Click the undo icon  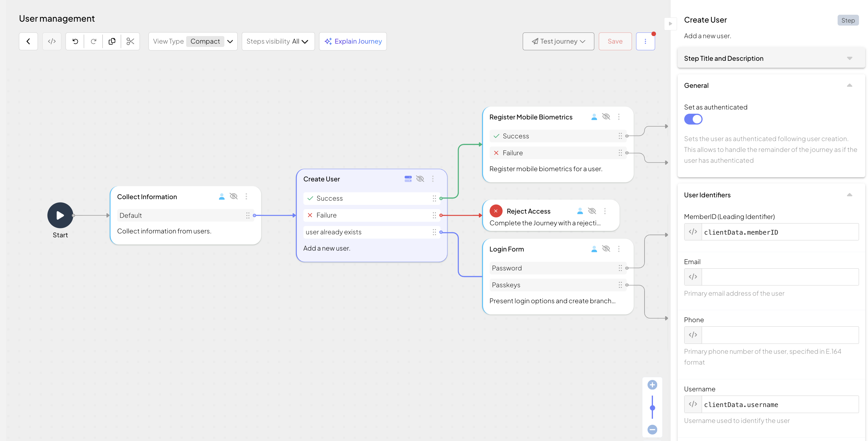75,42
